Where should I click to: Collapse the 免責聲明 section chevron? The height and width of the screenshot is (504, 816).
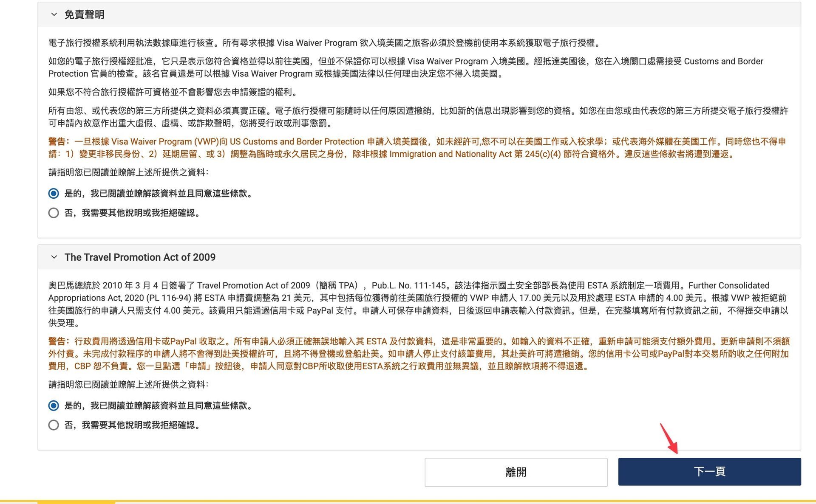(x=54, y=14)
